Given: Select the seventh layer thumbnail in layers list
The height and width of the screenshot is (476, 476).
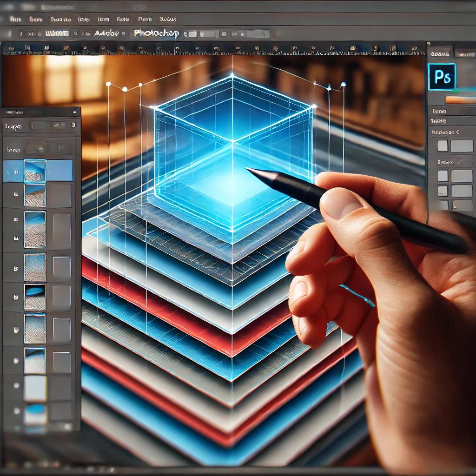Looking at the screenshot, I should [x=35, y=360].
